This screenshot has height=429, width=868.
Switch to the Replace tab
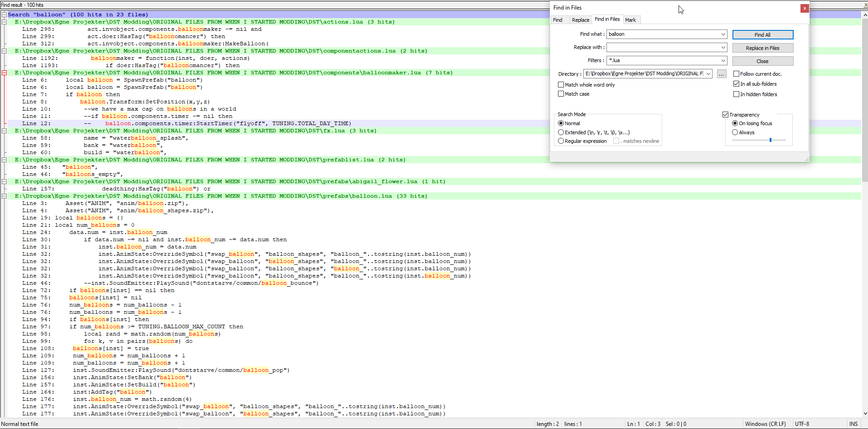pyautogui.click(x=580, y=20)
